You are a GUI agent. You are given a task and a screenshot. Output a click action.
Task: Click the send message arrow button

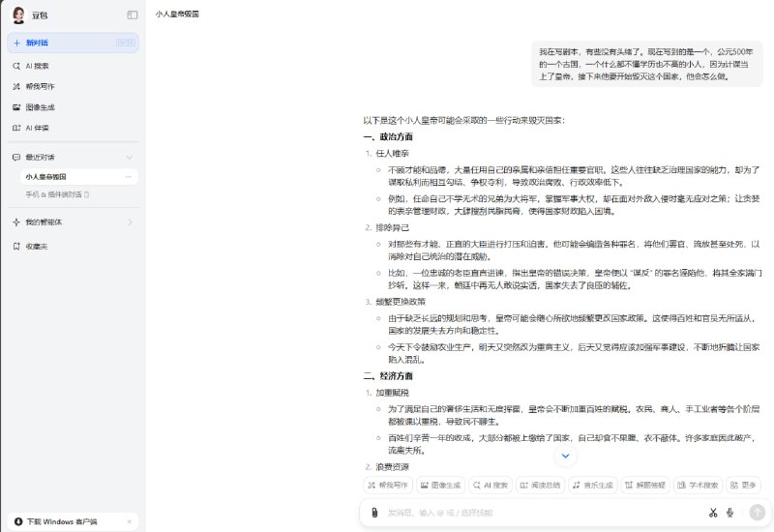(x=758, y=513)
